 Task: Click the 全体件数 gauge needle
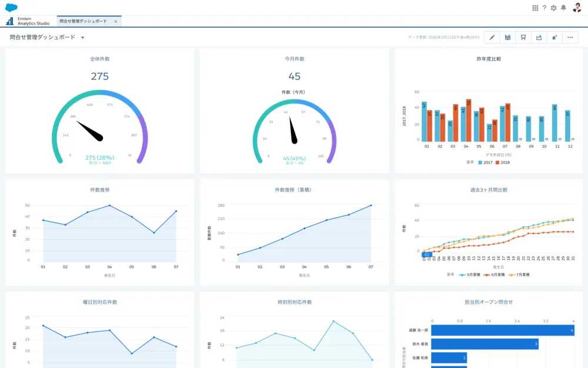90,131
